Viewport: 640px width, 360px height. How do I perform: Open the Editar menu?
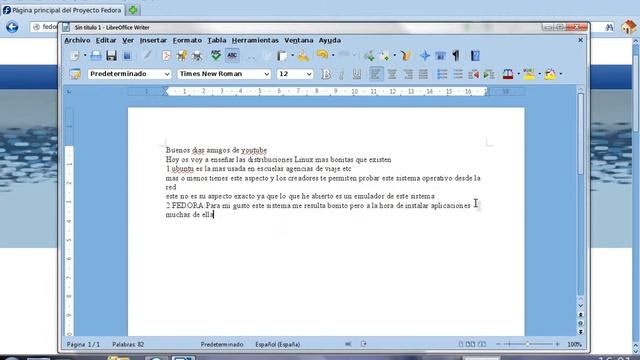106,40
